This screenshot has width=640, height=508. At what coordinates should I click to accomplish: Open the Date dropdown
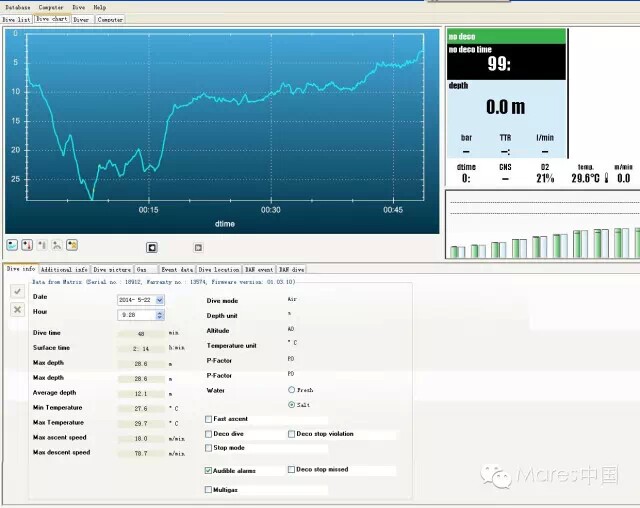click(x=160, y=300)
